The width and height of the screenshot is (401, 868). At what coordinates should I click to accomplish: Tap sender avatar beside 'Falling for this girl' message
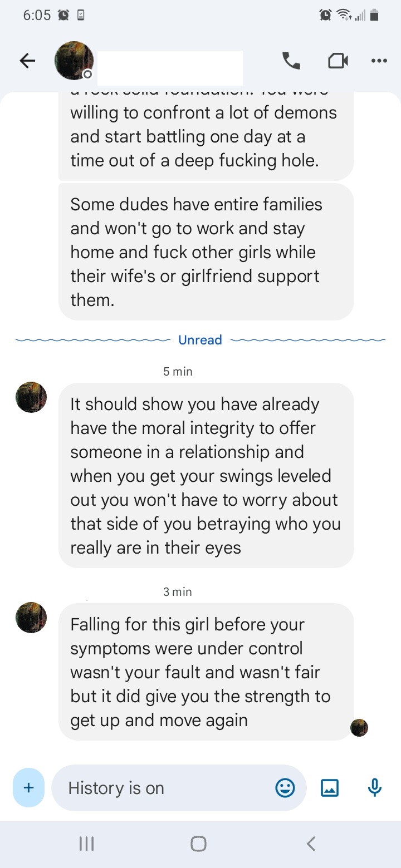(31, 618)
